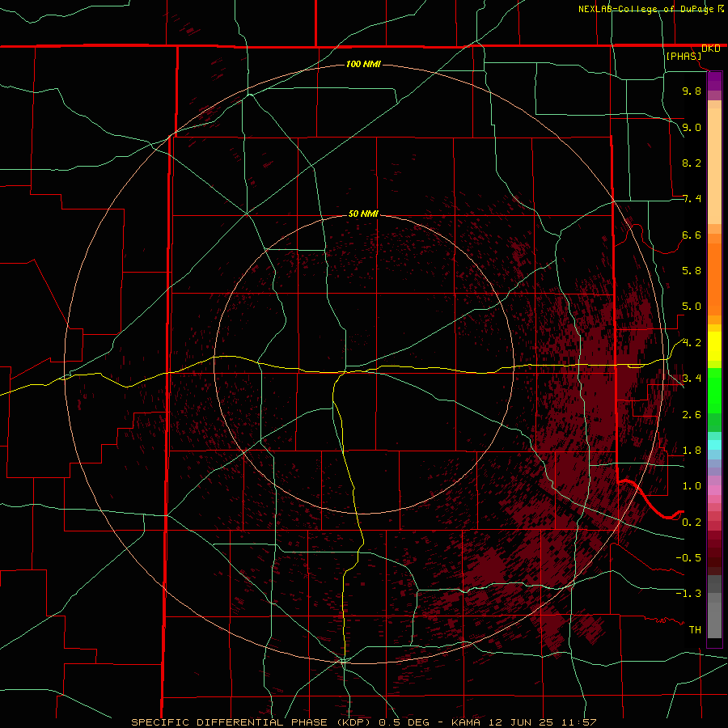Pick the bright green band near 3.4
Image resolution: width=728 pixels, height=728 pixels.
(714, 391)
